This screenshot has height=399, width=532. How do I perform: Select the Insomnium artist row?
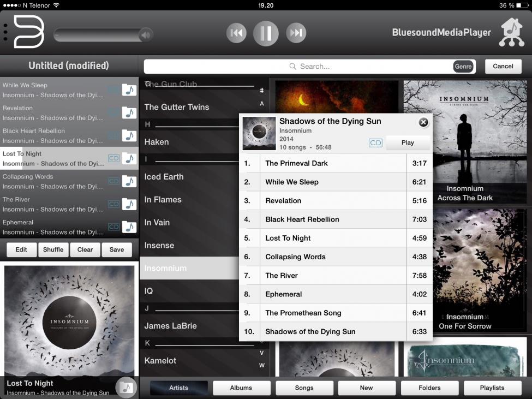190,268
